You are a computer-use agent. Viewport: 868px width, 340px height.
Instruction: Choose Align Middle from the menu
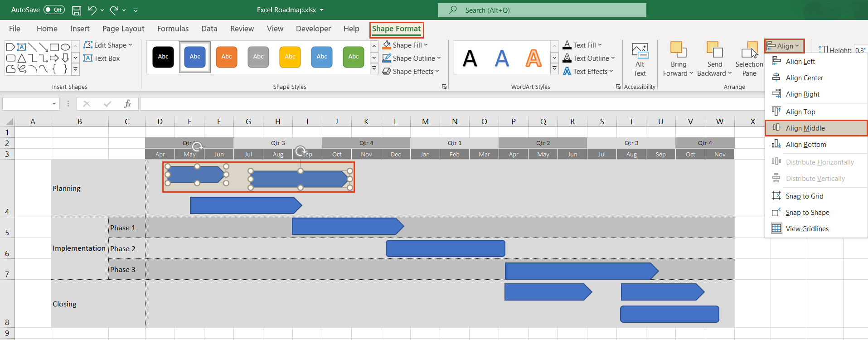pyautogui.click(x=805, y=128)
